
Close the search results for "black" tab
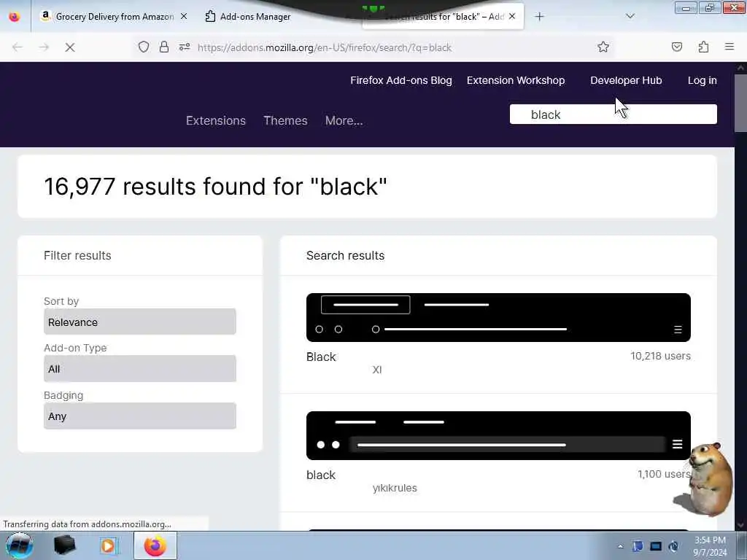point(512,16)
